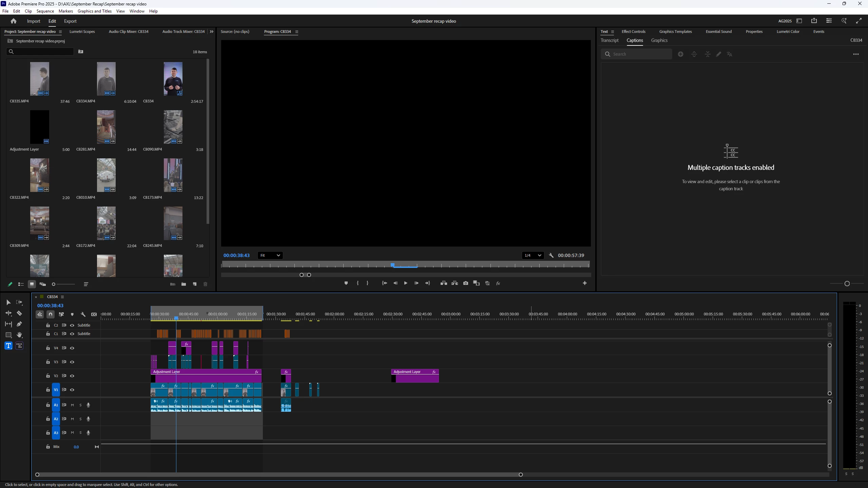868x488 pixels.
Task: Toggle Snap in Timeline magnet button
Action: coord(51,314)
